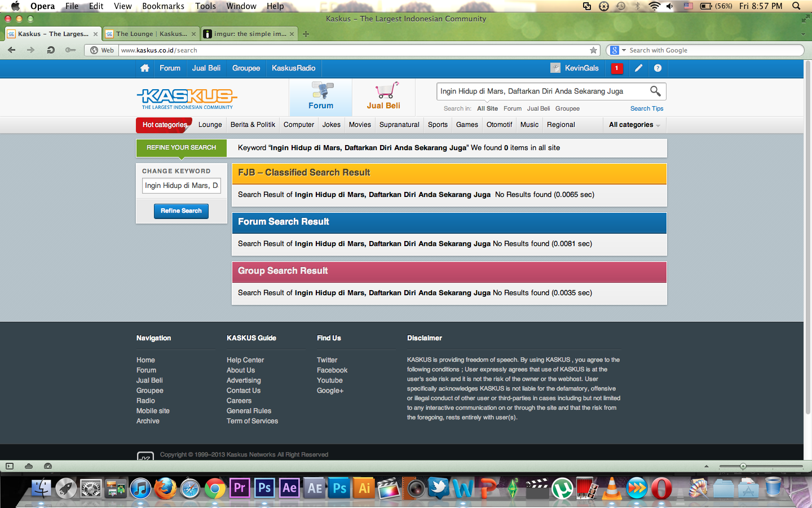Open Final Cut Pro clapper icon in dock

point(389,488)
